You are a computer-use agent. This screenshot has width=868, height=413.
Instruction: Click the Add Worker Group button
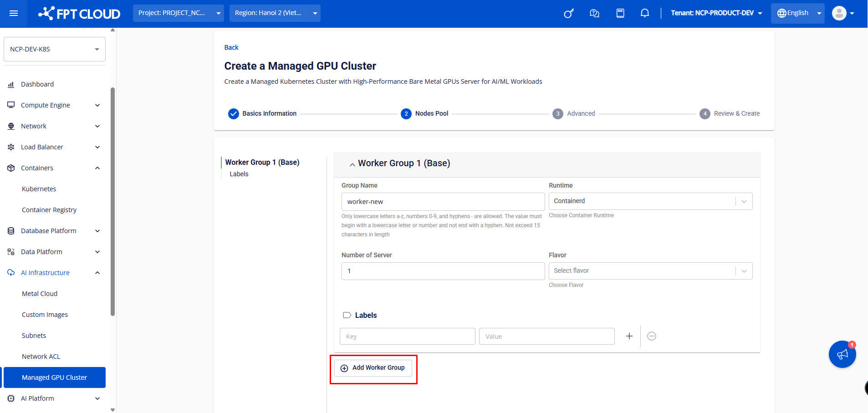373,368
